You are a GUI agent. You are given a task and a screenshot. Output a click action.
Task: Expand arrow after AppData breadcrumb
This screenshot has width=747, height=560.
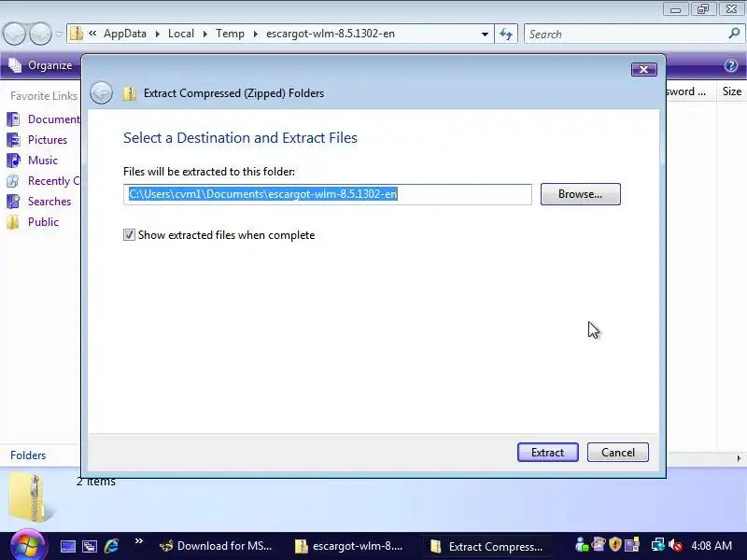(x=157, y=34)
